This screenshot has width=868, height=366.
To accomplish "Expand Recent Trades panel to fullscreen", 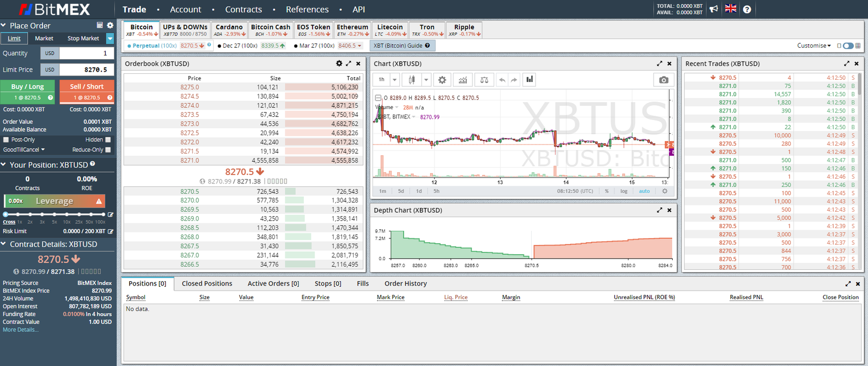I will pyautogui.click(x=847, y=64).
